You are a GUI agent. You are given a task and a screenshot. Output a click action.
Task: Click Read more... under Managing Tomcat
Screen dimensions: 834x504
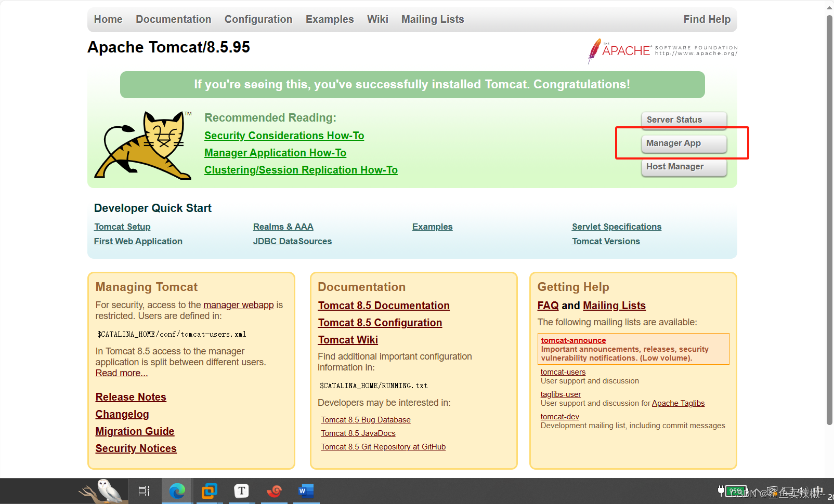tap(122, 373)
